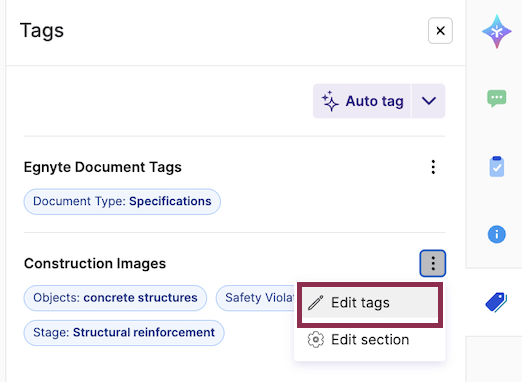Select Edit section menu option
The height and width of the screenshot is (382, 522).
point(369,340)
